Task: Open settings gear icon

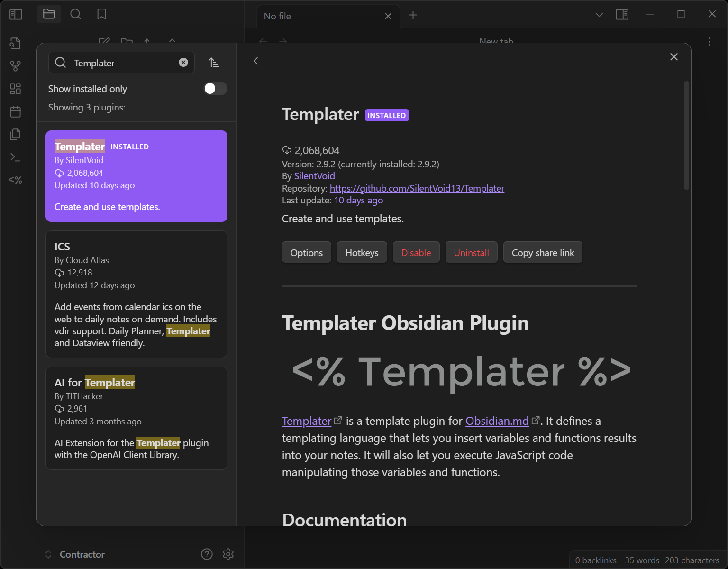Action: (228, 554)
